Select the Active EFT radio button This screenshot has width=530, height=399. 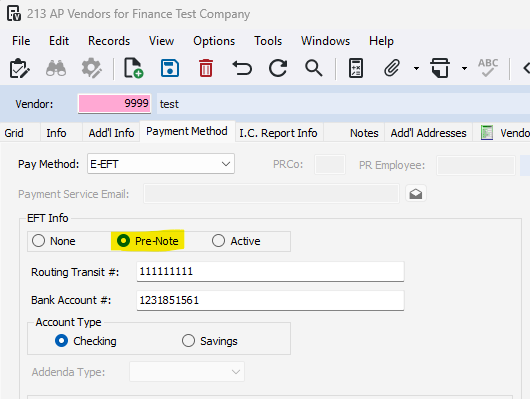point(218,241)
